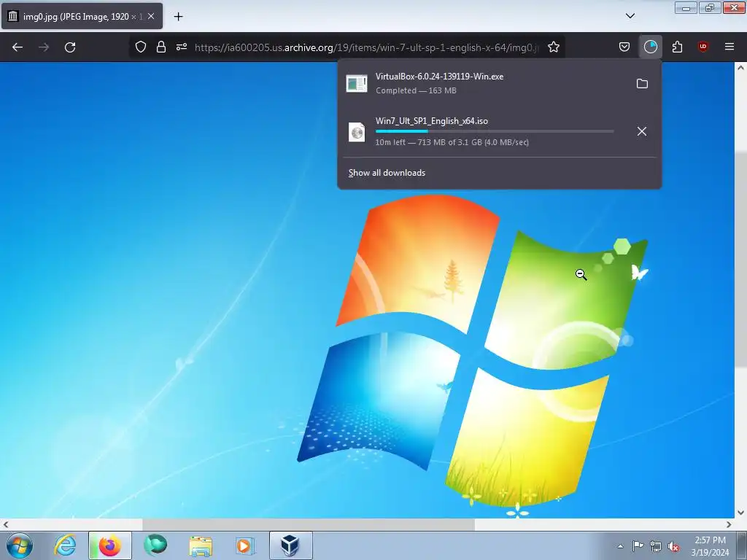This screenshot has height=560, width=747.
Task: Click the ISO disc file icon
Action: tap(356, 132)
